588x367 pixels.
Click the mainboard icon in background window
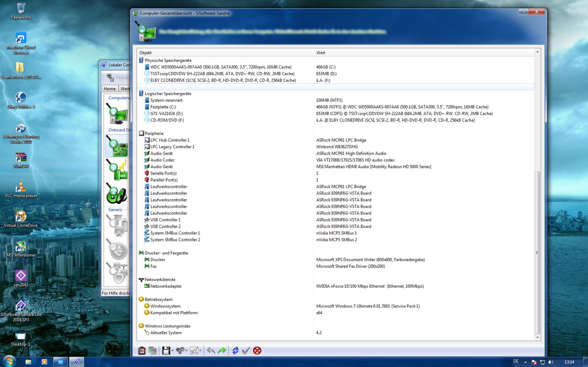(117, 146)
